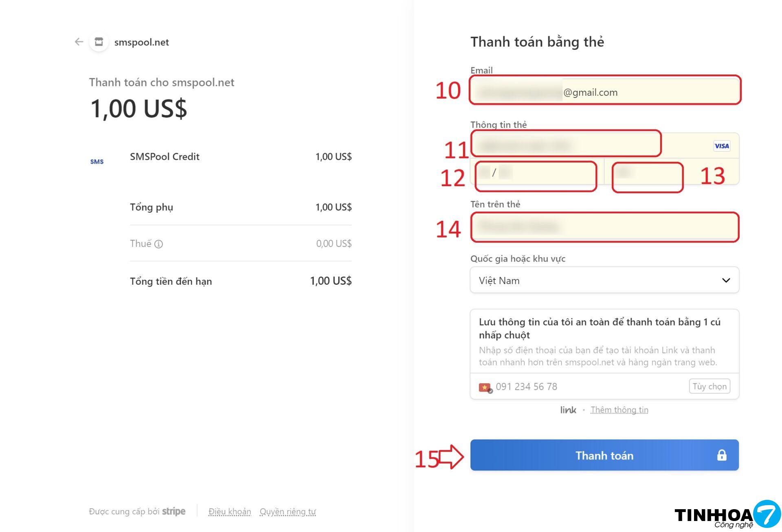This screenshot has width=782, height=532.
Task: Open the Thêm thông tin link
Action: pos(619,410)
